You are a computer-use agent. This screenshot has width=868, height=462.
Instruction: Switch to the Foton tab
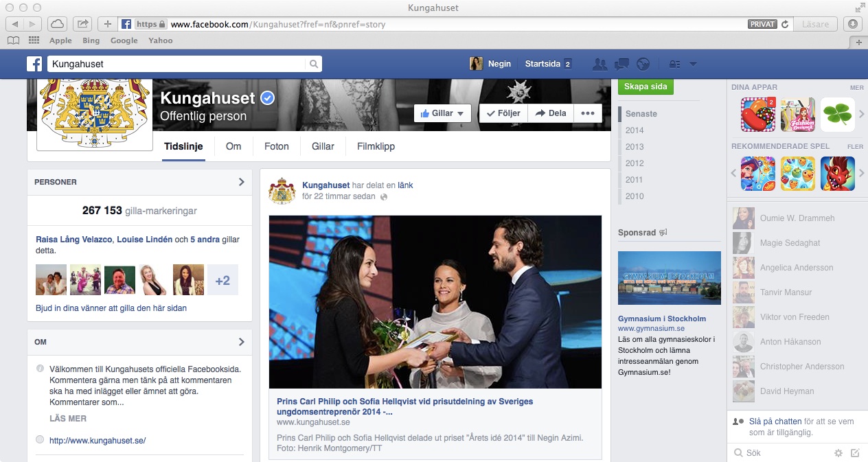point(277,146)
